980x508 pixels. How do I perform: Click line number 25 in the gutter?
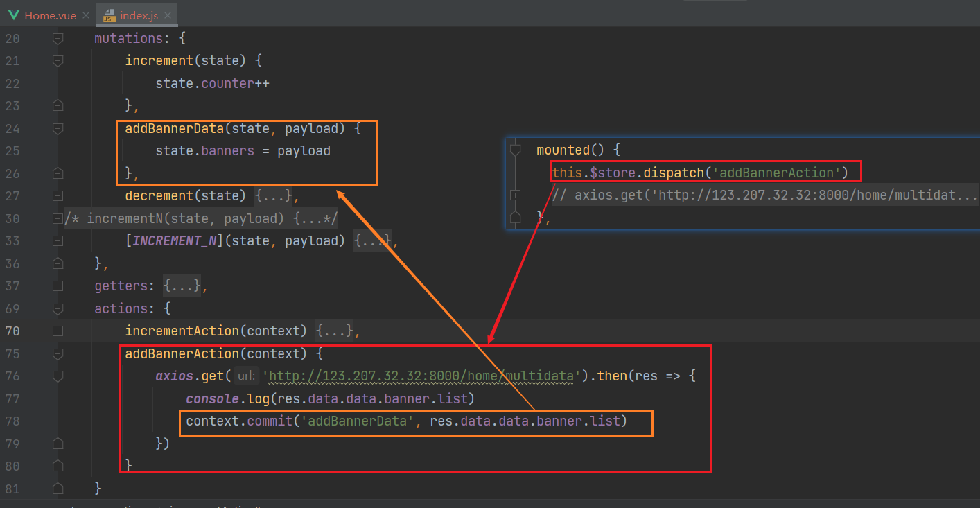tap(13, 151)
